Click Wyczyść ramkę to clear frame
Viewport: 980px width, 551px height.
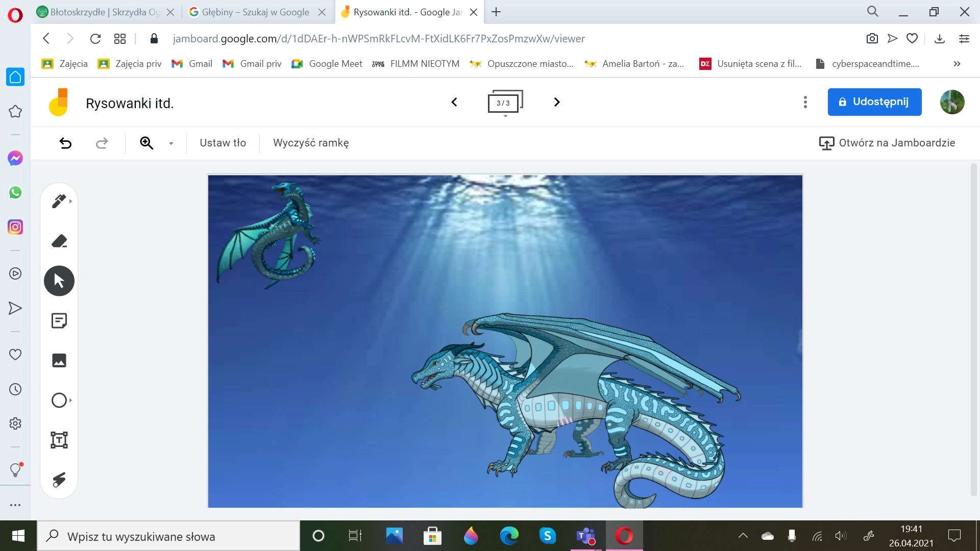(311, 143)
